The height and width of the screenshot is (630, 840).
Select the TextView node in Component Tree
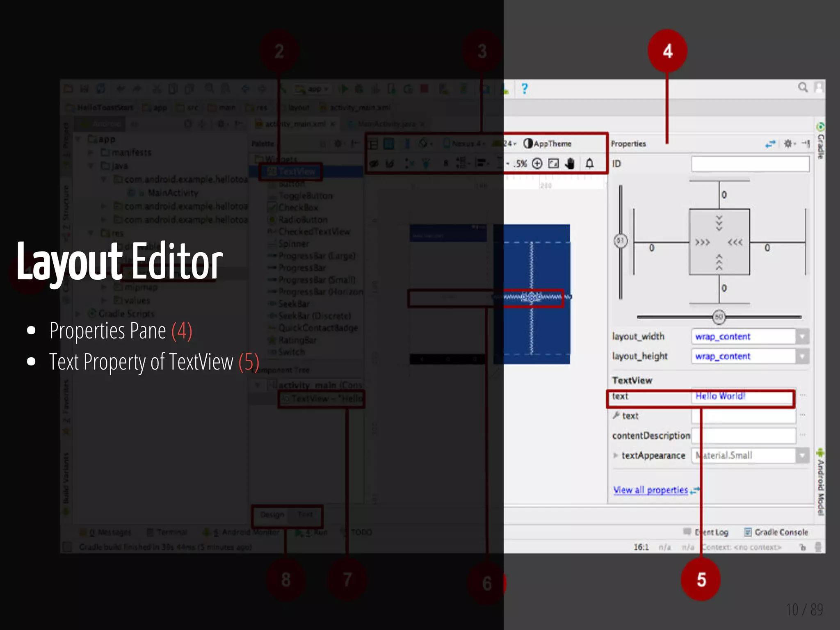tap(322, 399)
